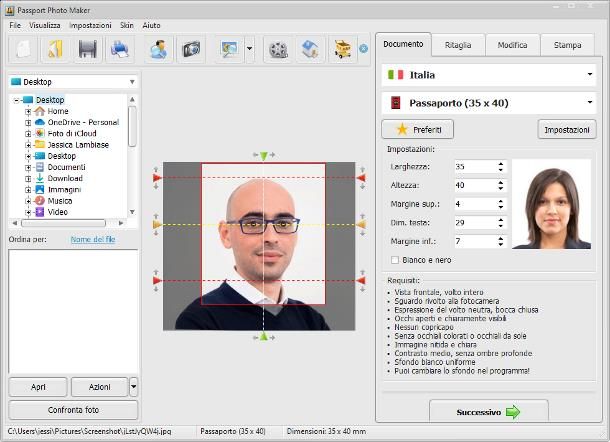
Task: Click the orange left eye-line marker
Action: point(157,225)
